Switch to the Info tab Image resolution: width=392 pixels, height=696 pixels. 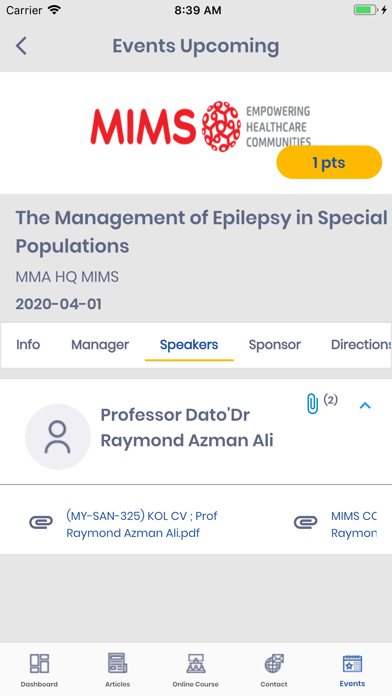(28, 344)
